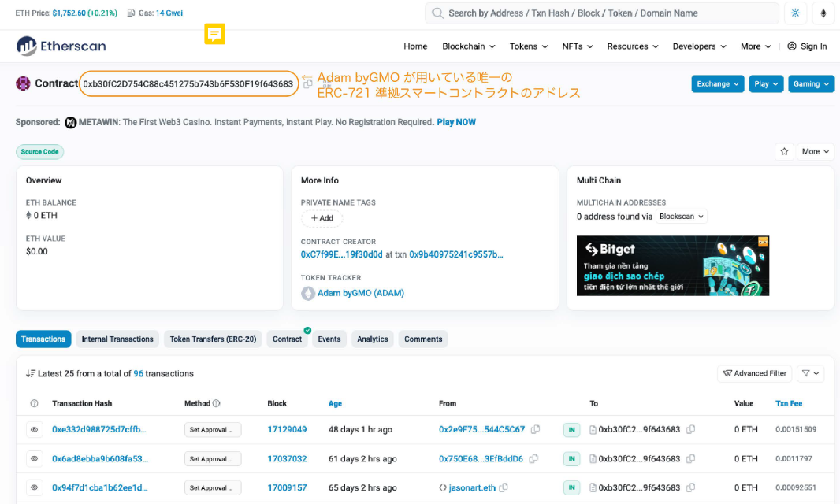Click the Adam byGMO token icon
The image size is (840, 504).
308,293
